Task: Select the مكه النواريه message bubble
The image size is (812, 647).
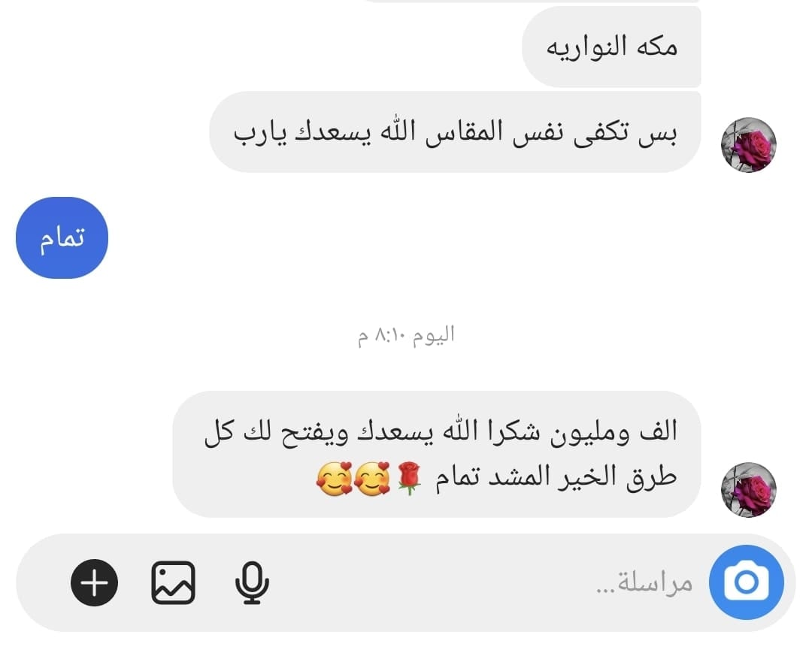Action: (x=611, y=47)
